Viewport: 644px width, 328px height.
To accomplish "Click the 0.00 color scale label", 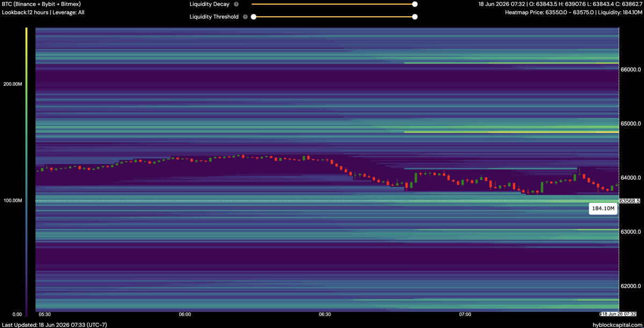I will click(x=16, y=314).
